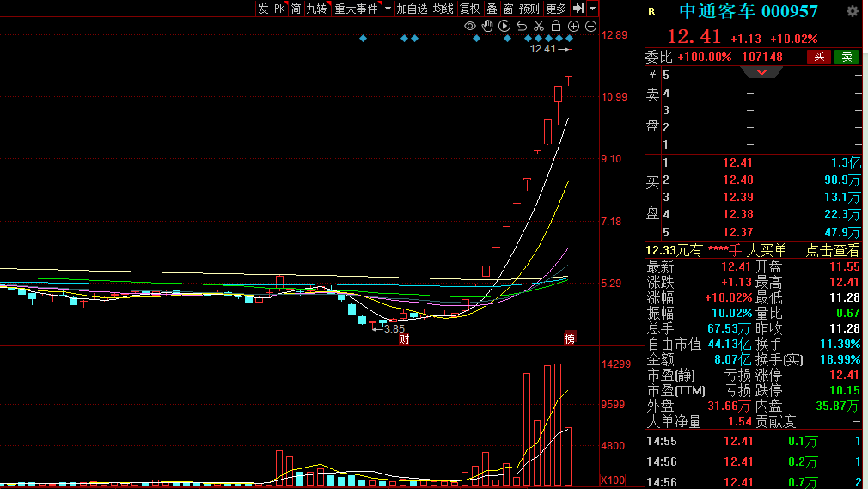
Task: Click the 简 toolbar button
Action: (296, 9)
